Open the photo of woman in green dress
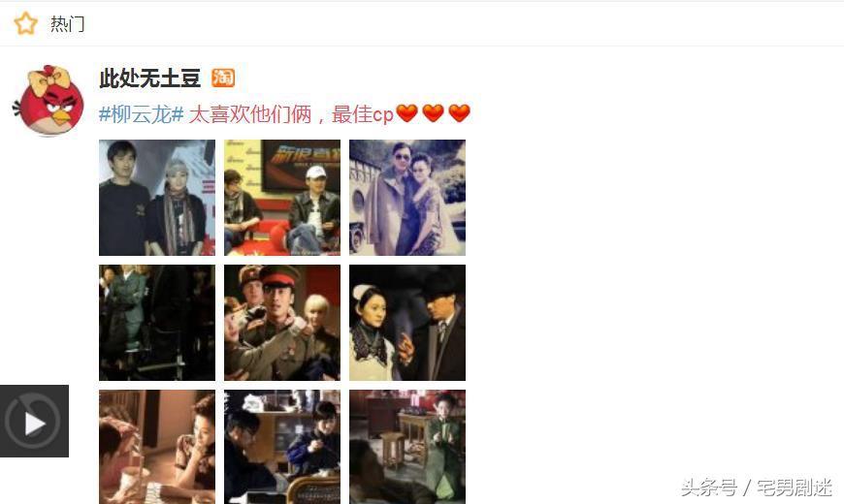The height and width of the screenshot is (504, 844). (407, 447)
